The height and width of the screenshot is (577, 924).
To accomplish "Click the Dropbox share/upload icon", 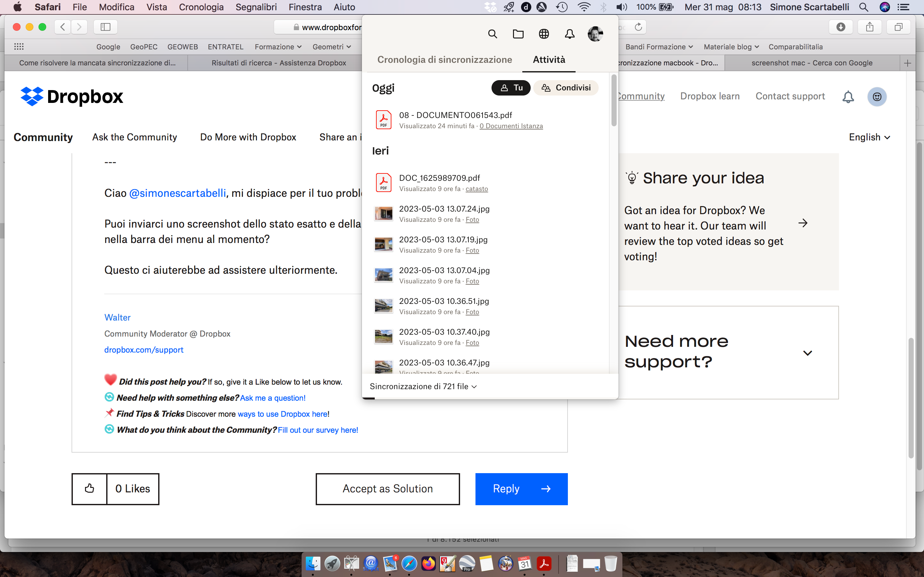I will (x=870, y=27).
